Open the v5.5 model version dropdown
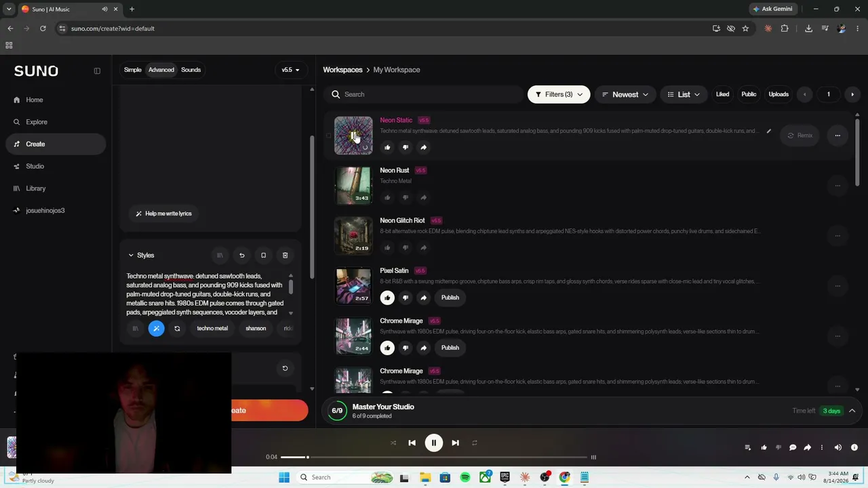The image size is (868, 488). click(x=290, y=70)
